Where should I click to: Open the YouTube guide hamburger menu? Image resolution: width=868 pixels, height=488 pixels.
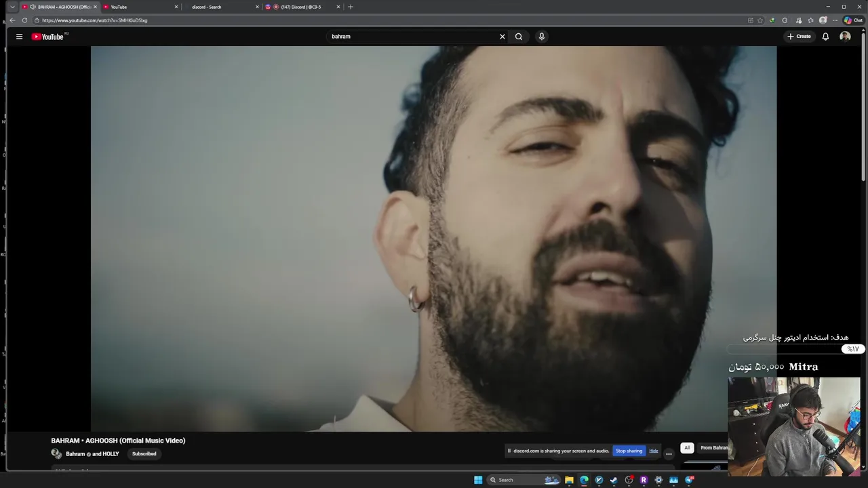(19, 37)
